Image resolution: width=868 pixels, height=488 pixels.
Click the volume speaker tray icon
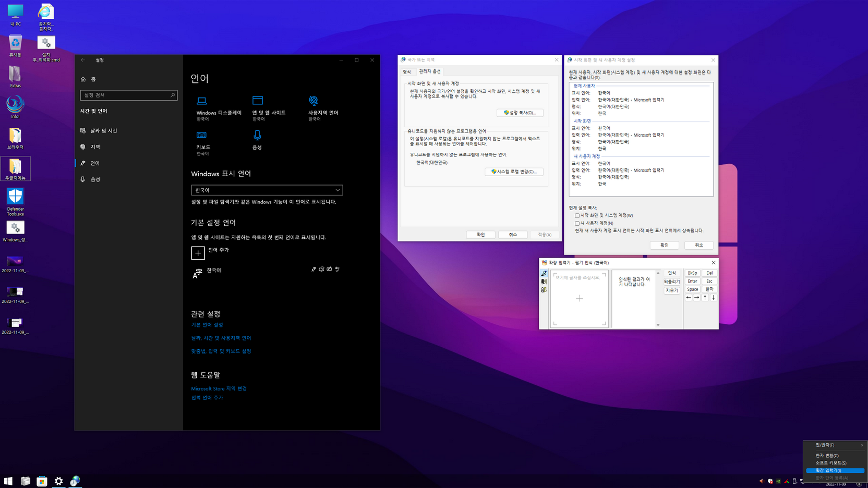click(762, 481)
